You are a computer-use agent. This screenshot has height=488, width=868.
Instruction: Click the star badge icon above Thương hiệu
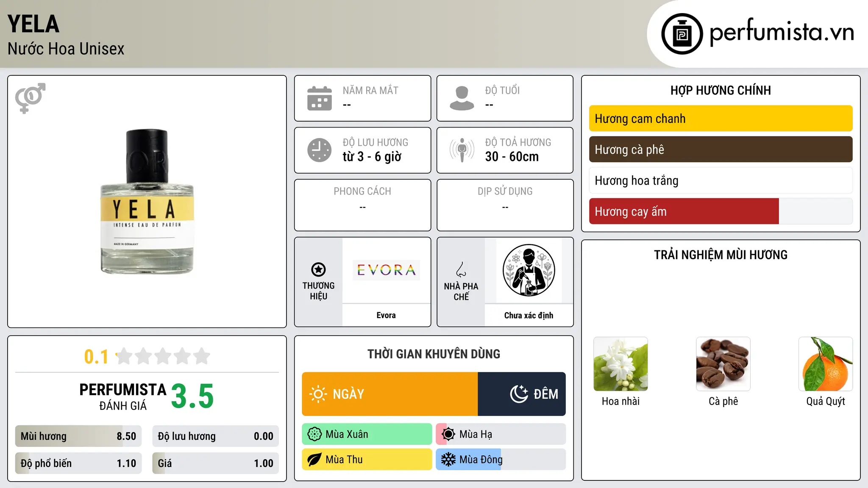pyautogui.click(x=318, y=269)
